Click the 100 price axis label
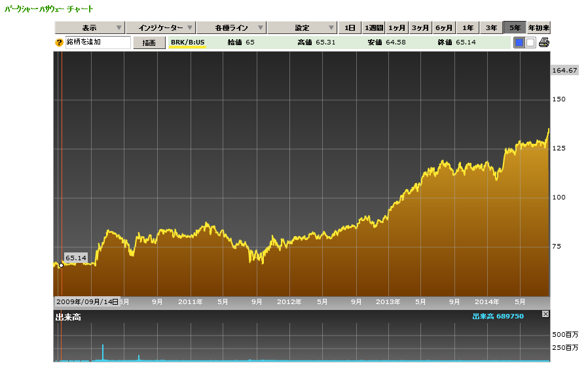The image size is (588, 378). (x=559, y=198)
